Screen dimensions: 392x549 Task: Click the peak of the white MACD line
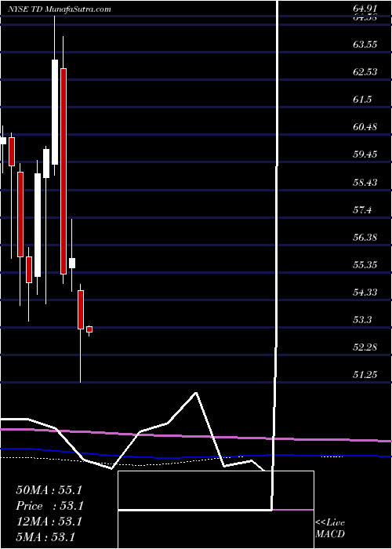(x=196, y=393)
